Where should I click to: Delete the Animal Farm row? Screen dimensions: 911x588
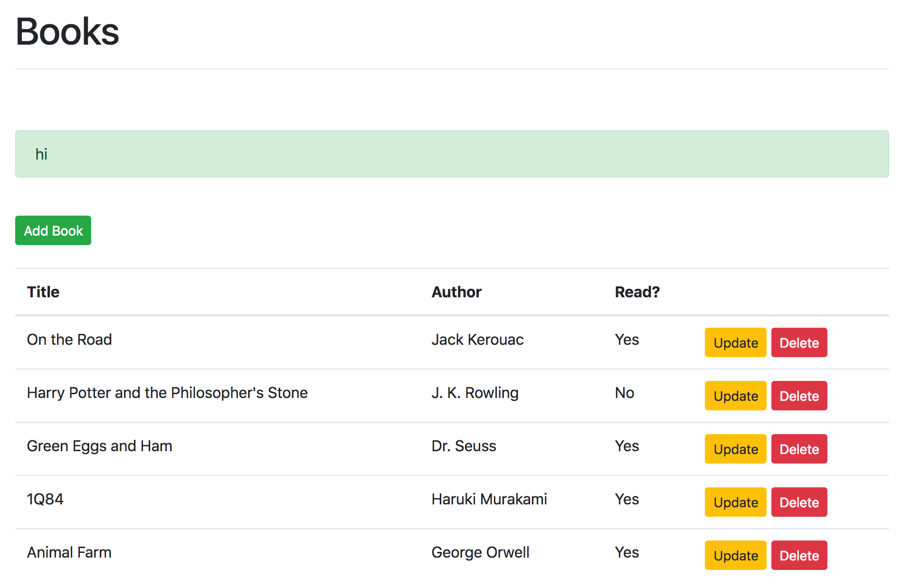(x=798, y=555)
